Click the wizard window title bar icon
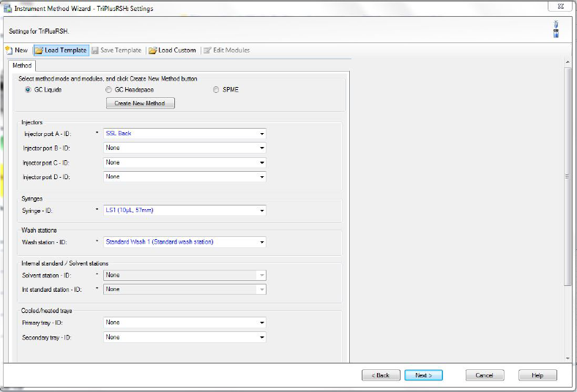 tap(8, 8)
